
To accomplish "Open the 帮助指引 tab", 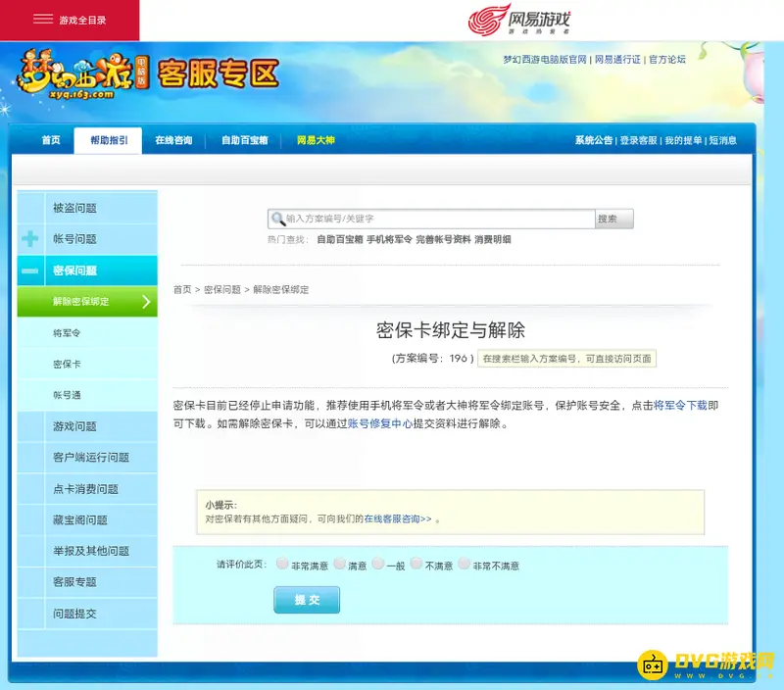I will tap(109, 140).
